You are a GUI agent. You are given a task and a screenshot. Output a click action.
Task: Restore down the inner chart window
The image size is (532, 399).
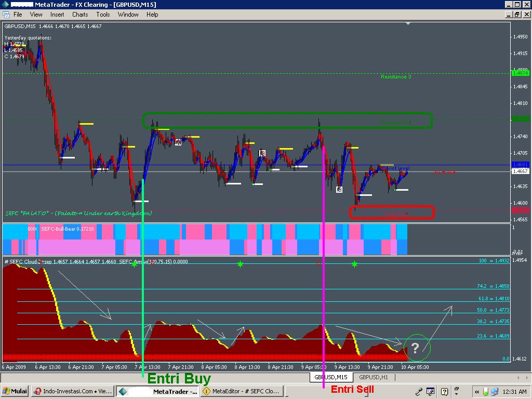[x=517, y=15]
